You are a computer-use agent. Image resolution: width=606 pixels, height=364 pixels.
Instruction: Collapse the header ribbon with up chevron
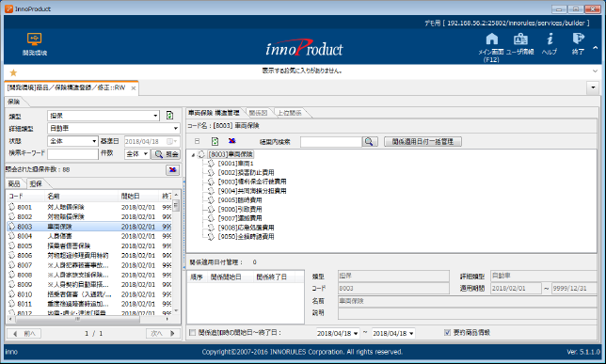pos(595,48)
